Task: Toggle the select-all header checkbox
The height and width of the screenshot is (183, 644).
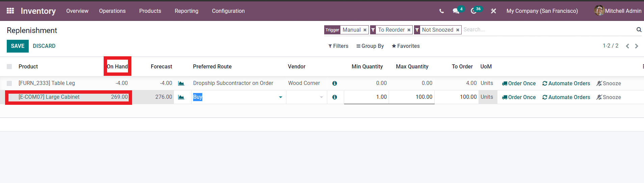Action: (9, 67)
